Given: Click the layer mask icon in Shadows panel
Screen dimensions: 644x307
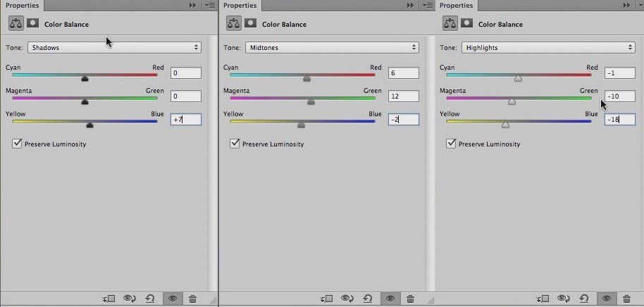Looking at the screenshot, I should coord(33,23).
